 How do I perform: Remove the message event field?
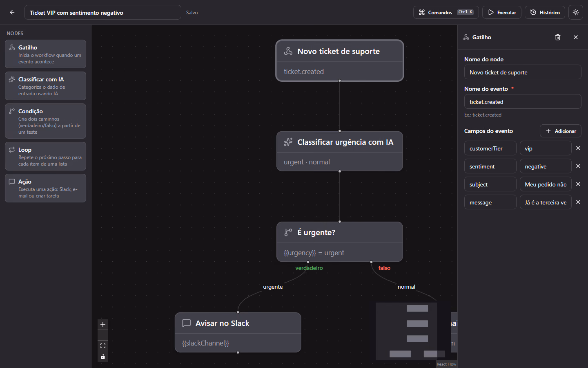click(x=578, y=202)
